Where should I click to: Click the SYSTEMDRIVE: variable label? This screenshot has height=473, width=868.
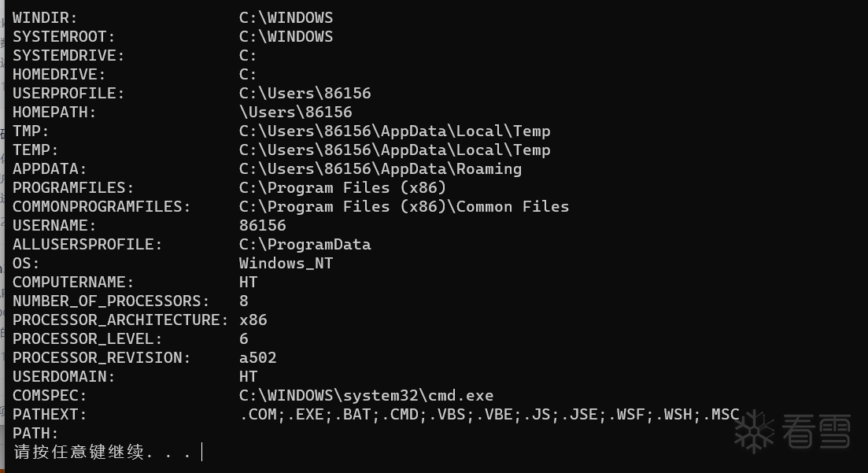point(68,56)
